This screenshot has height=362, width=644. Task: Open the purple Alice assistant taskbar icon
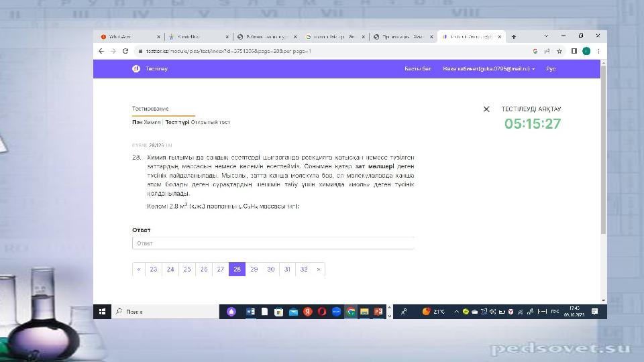(231, 312)
